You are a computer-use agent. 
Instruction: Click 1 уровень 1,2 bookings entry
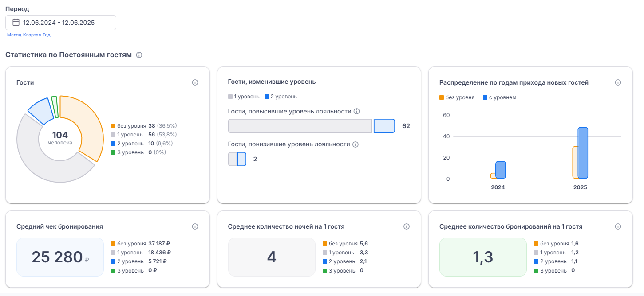click(557, 253)
